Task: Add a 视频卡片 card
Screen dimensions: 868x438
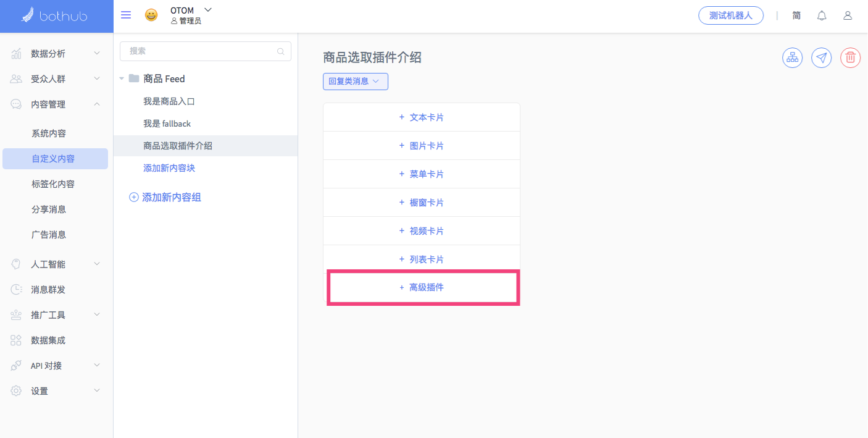Action: [422, 231]
